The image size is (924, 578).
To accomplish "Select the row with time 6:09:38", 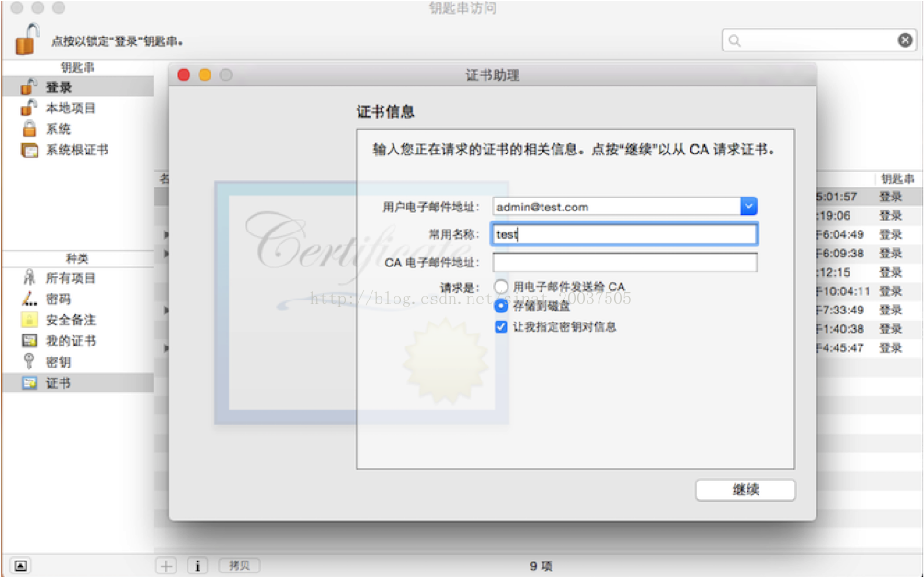I will [869, 254].
